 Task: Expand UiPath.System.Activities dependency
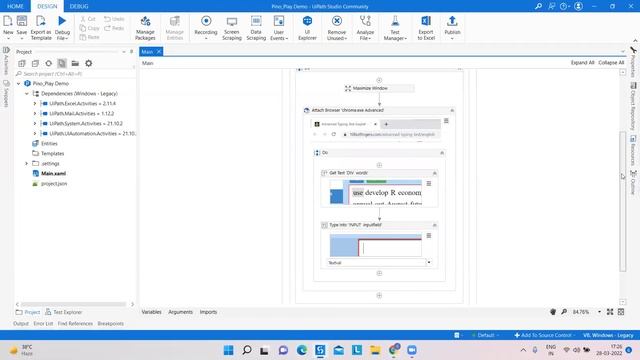click(x=35, y=123)
